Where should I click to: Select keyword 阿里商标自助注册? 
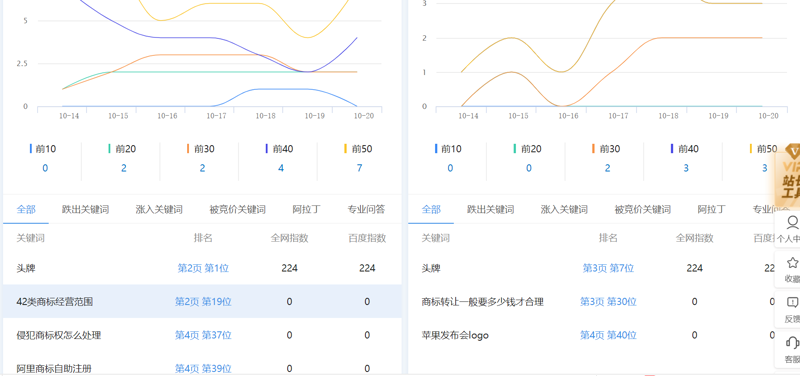point(54,368)
